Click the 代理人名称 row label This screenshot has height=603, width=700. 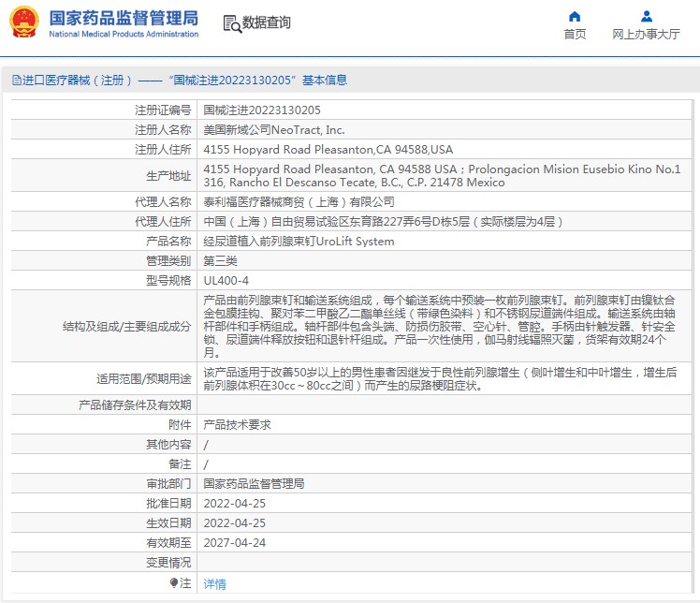click(x=163, y=202)
